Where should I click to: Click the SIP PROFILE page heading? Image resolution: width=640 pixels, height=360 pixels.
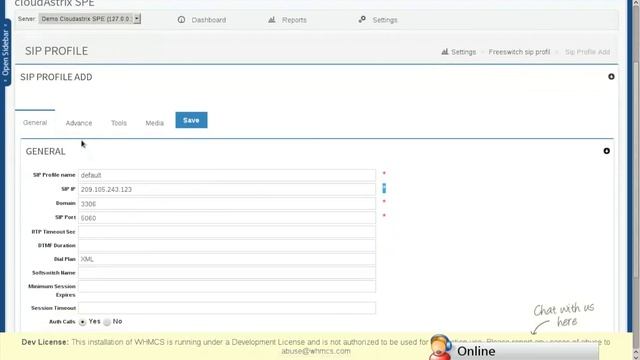pos(56,51)
